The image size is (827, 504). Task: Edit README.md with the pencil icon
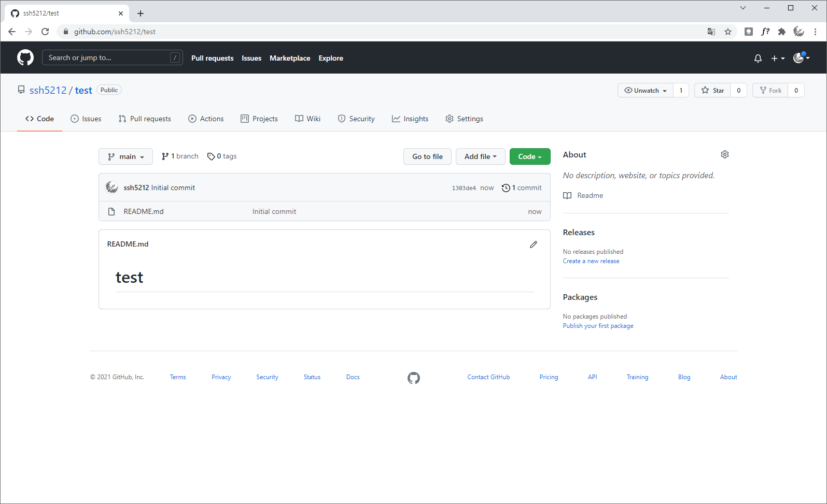[534, 244]
